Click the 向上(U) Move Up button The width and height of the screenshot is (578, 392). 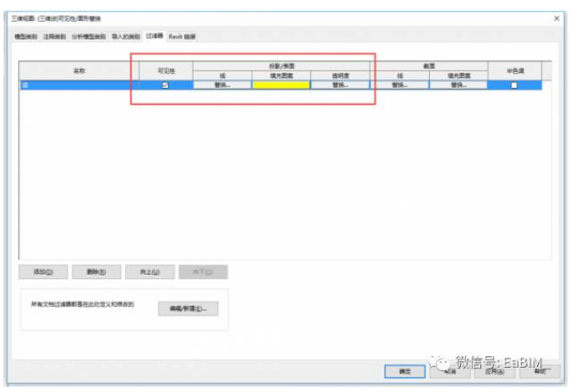tap(150, 272)
